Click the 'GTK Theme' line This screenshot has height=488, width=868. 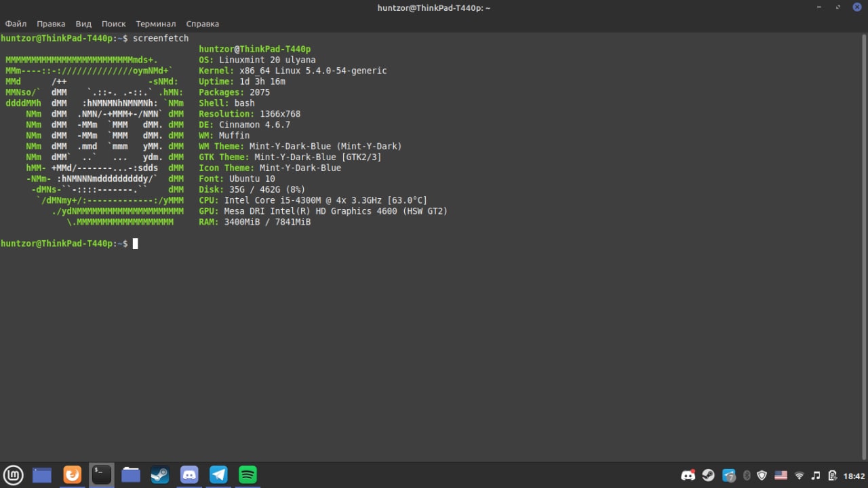pyautogui.click(x=290, y=157)
